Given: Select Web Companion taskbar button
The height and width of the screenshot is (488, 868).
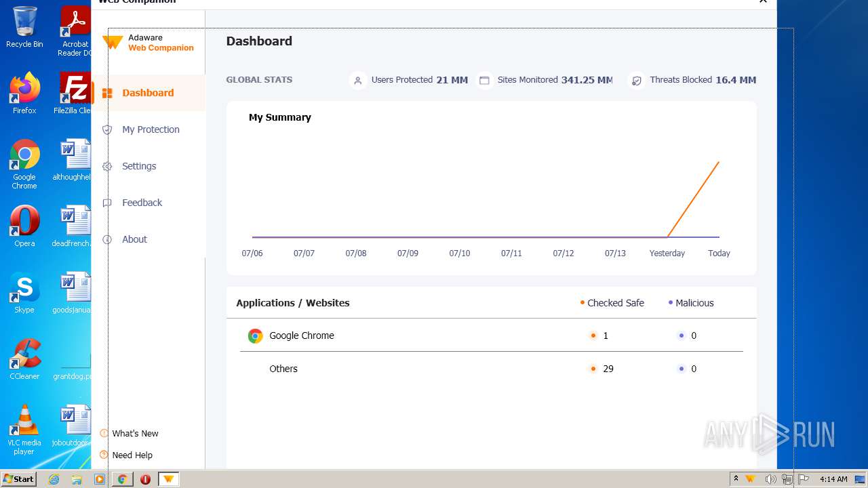Looking at the screenshot, I should tap(168, 479).
